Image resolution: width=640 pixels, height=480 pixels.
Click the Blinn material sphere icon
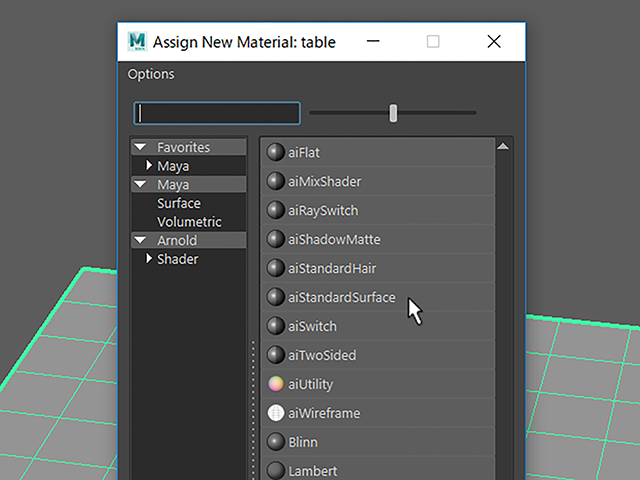point(276,442)
